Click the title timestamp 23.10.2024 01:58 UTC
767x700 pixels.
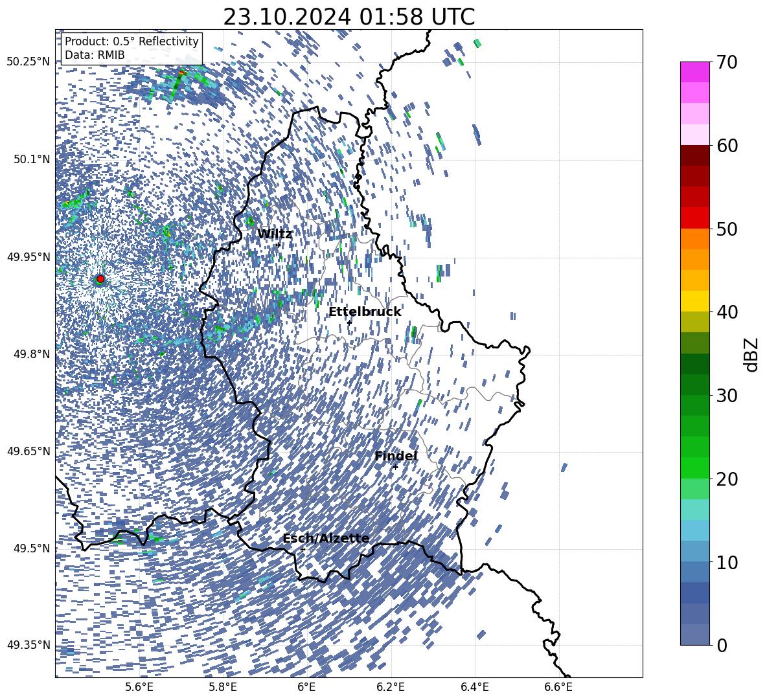[x=349, y=17]
